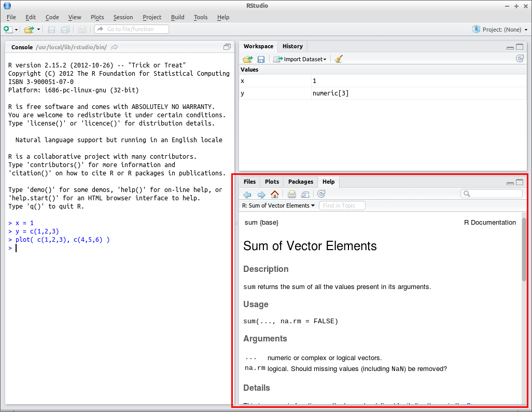Click the Console path '/usr/local/lib/rstudio/bin/'
The width and height of the screenshot is (532, 412).
(x=71, y=47)
